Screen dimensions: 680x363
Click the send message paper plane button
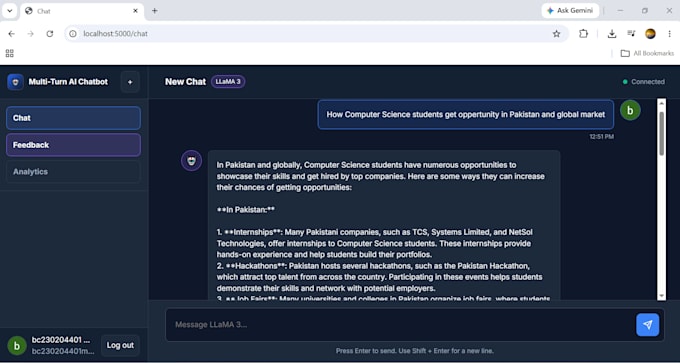click(x=647, y=324)
